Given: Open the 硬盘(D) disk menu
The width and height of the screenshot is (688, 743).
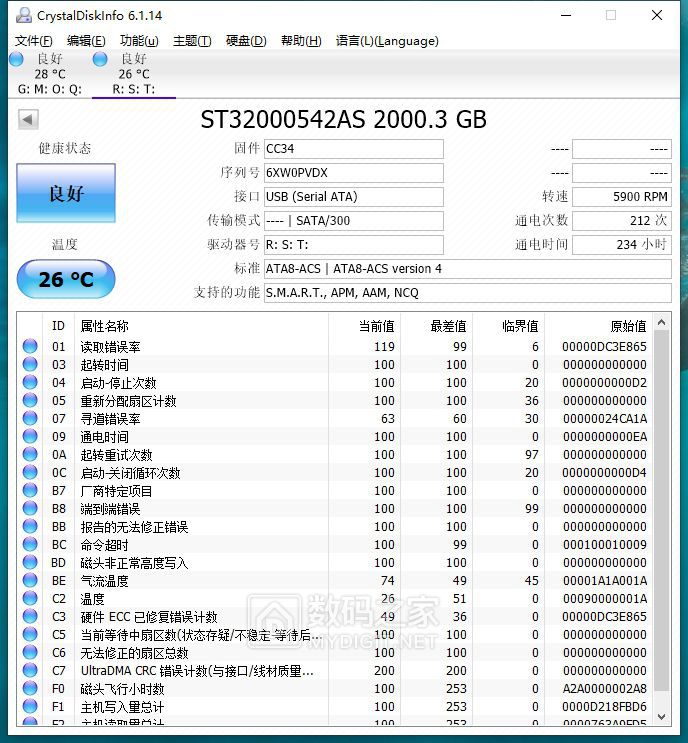Looking at the screenshot, I should click(x=246, y=41).
